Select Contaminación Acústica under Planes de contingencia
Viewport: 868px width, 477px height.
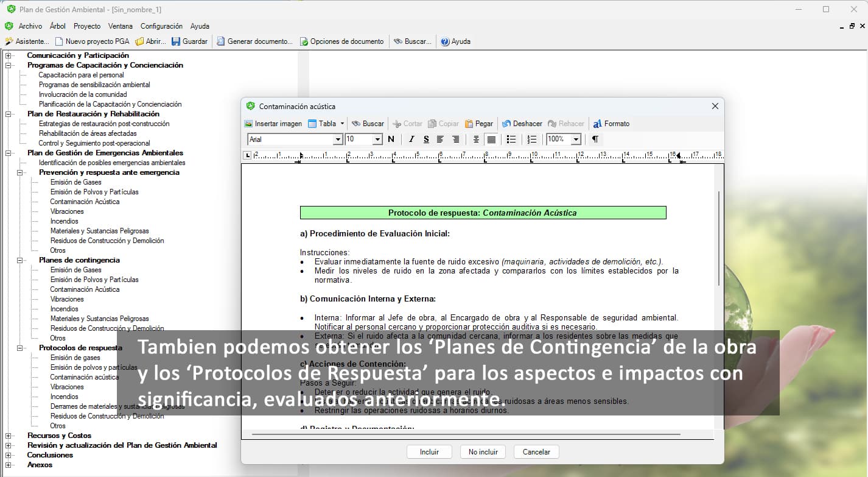pos(85,289)
